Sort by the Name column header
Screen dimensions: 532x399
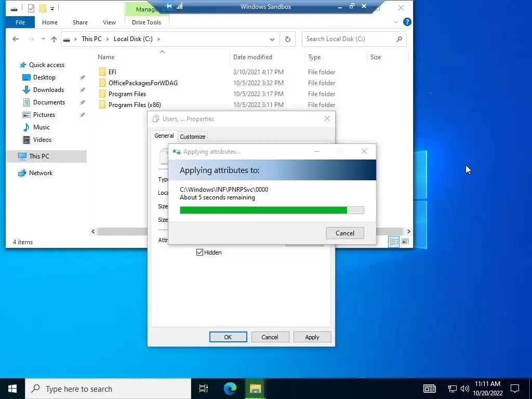(x=106, y=57)
